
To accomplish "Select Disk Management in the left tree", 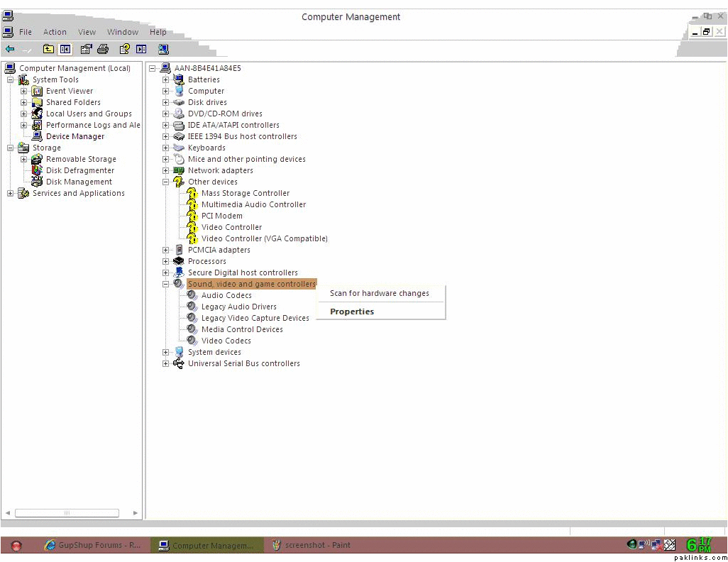I will click(x=79, y=182).
